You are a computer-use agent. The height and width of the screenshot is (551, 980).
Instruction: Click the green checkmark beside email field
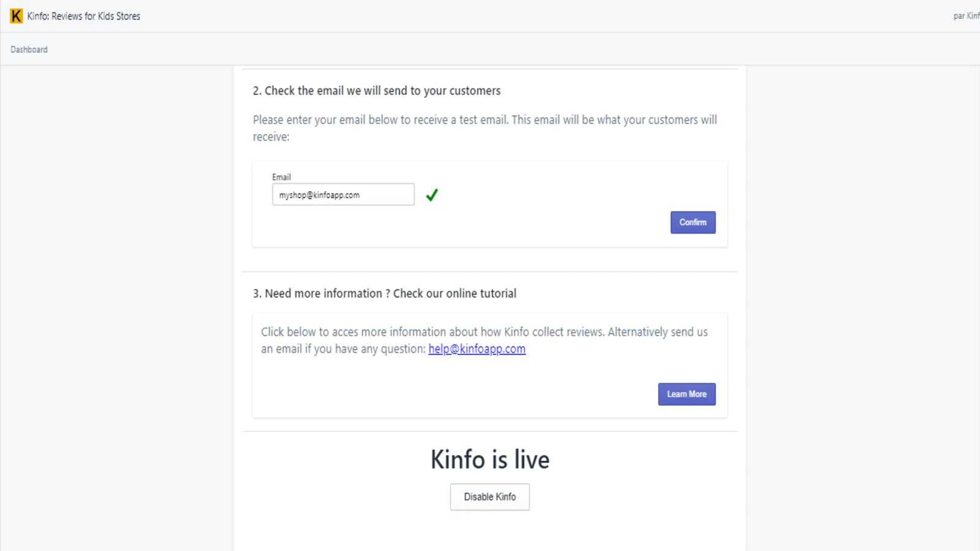(432, 195)
